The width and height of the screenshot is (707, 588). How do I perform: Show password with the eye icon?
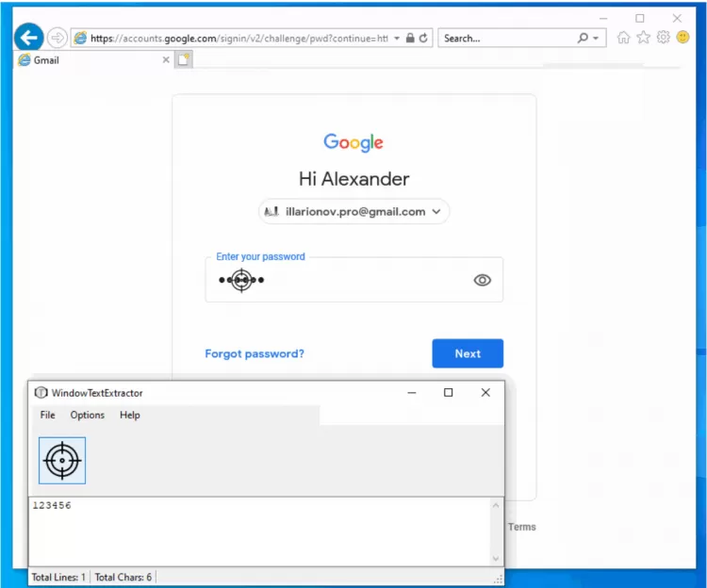coord(483,280)
